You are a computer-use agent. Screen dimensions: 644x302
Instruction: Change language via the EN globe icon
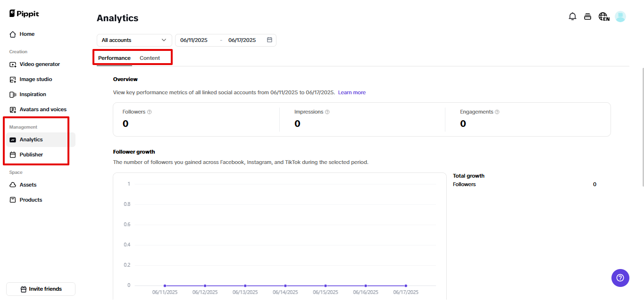[x=603, y=16]
